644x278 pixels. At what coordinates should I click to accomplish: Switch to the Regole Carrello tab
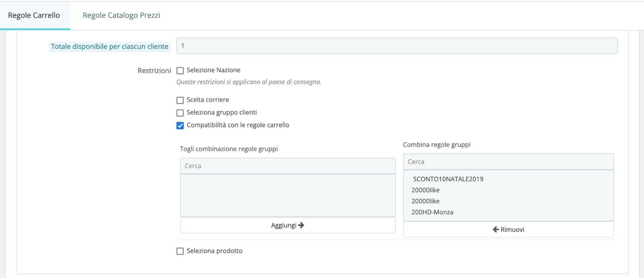point(34,15)
